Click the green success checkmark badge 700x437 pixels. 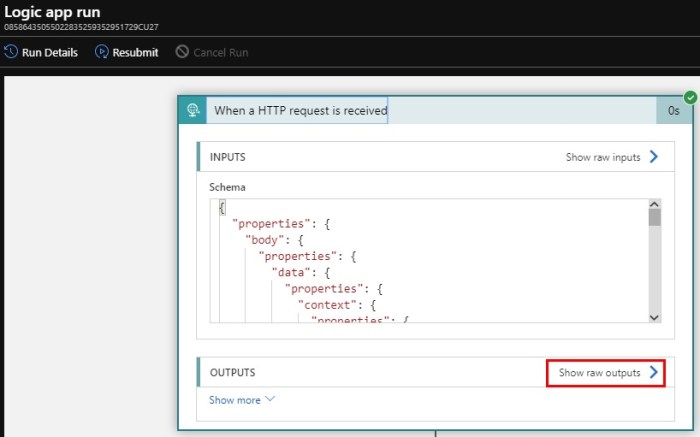(690, 97)
